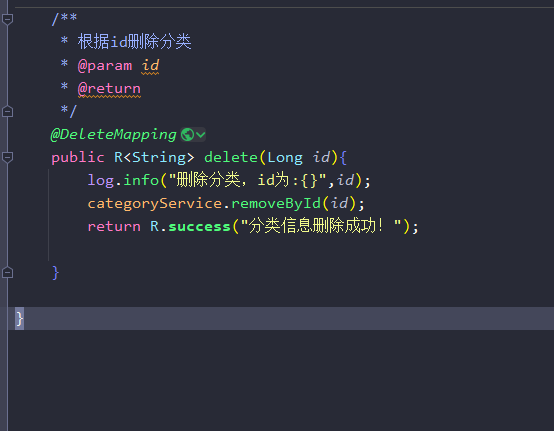Click the categoryService field reference

pyautogui.click(x=155, y=204)
